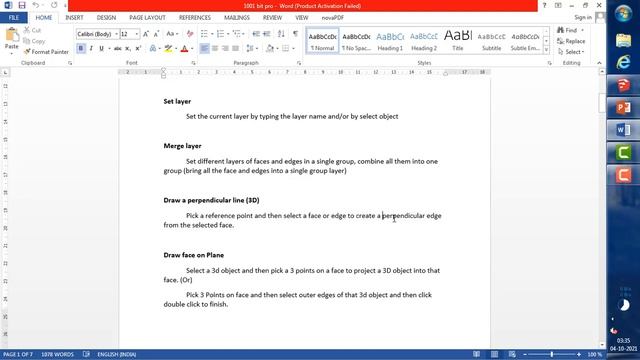Screen dimensions: 640x360
Task: Click the Cut command
Action: click(32, 30)
